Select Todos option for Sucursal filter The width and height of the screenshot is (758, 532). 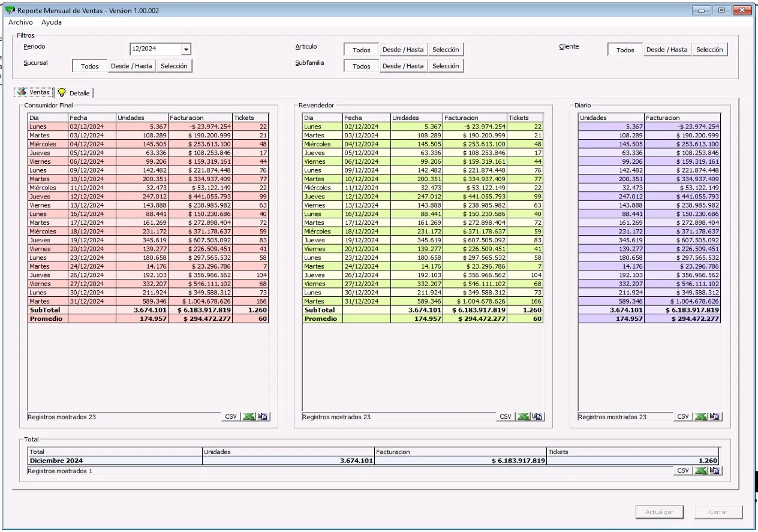90,66
